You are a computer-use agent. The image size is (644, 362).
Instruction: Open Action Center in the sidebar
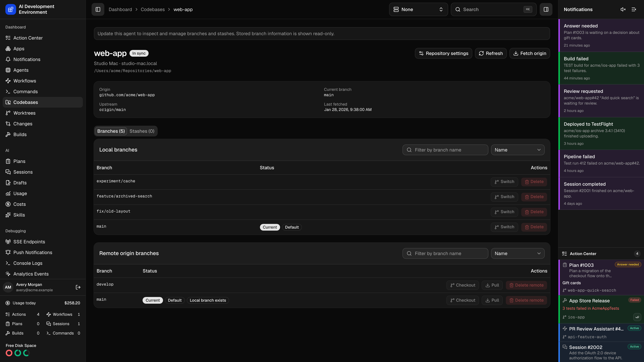(43, 38)
